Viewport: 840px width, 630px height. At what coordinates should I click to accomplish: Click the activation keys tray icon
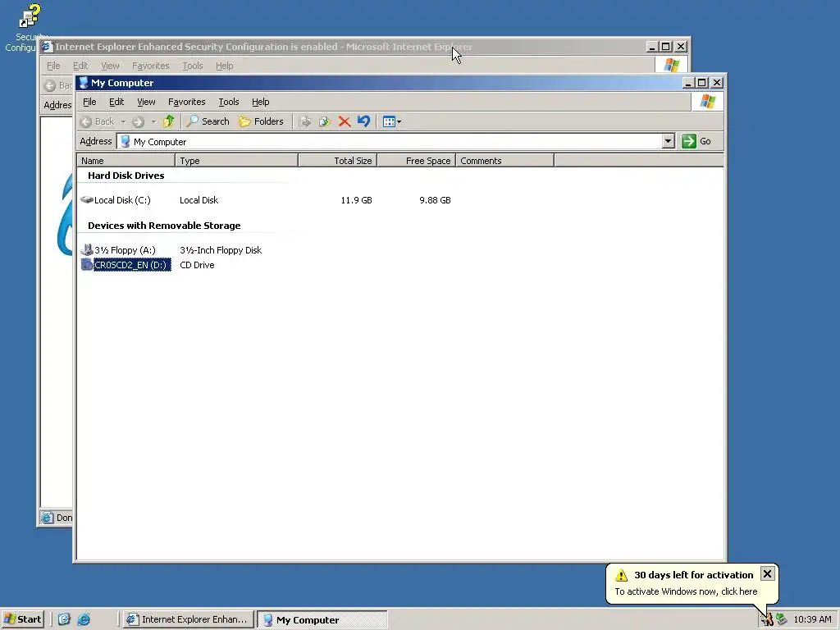coord(767,619)
